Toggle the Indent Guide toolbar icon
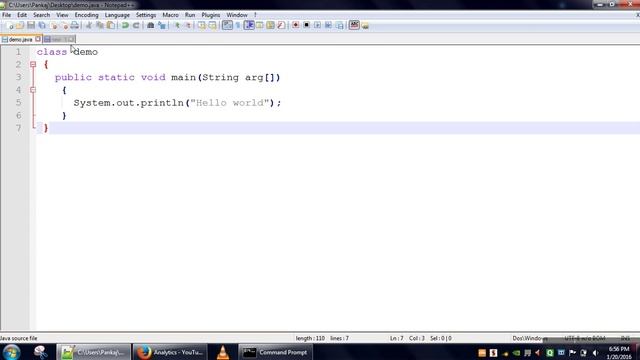 coord(249,25)
